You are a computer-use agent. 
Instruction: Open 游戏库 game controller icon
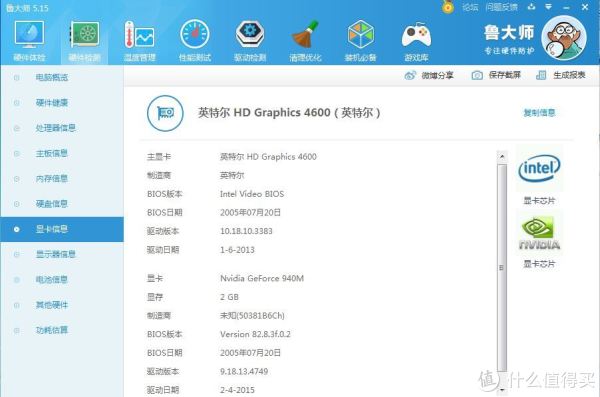tap(416, 40)
